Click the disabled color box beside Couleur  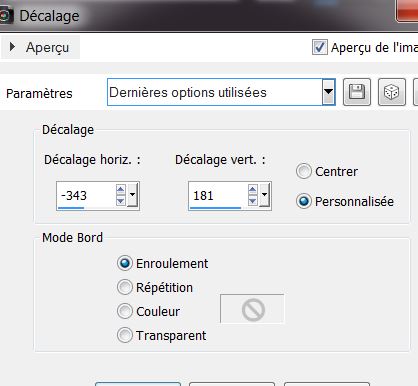[252, 309]
